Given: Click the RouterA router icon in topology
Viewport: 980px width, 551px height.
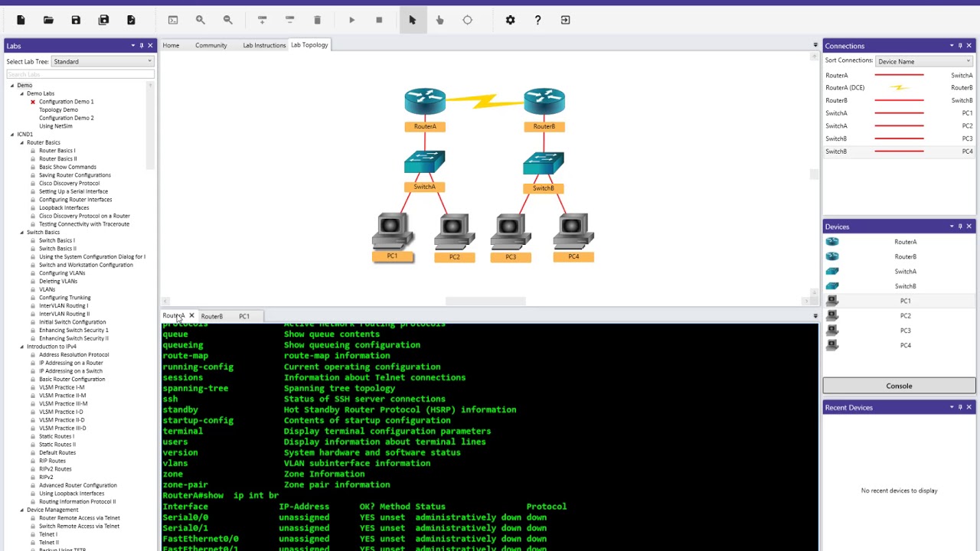Looking at the screenshot, I should (x=425, y=102).
